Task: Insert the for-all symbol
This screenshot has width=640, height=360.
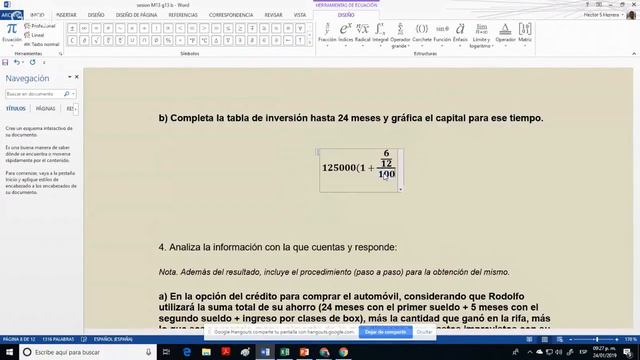Action: tap(300, 28)
